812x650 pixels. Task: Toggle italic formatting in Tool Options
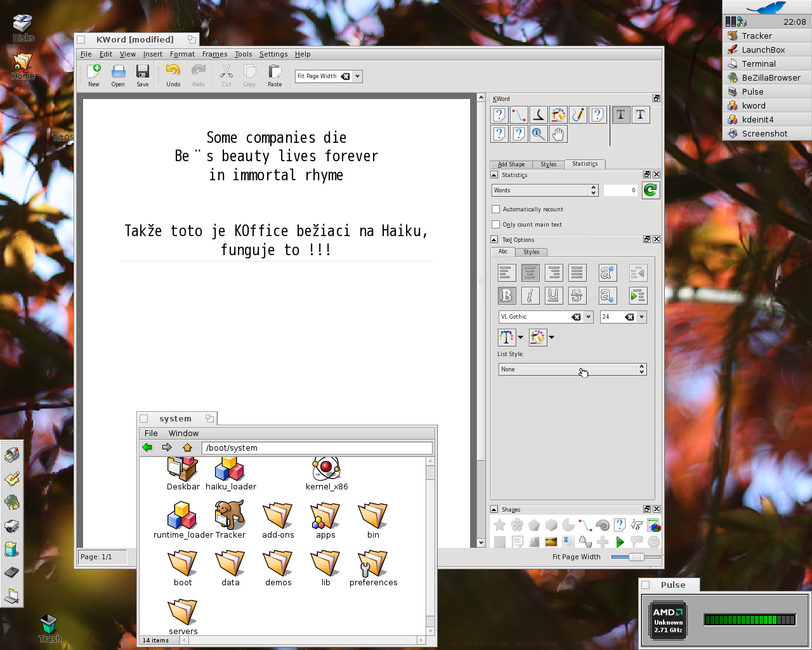pos(530,296)
